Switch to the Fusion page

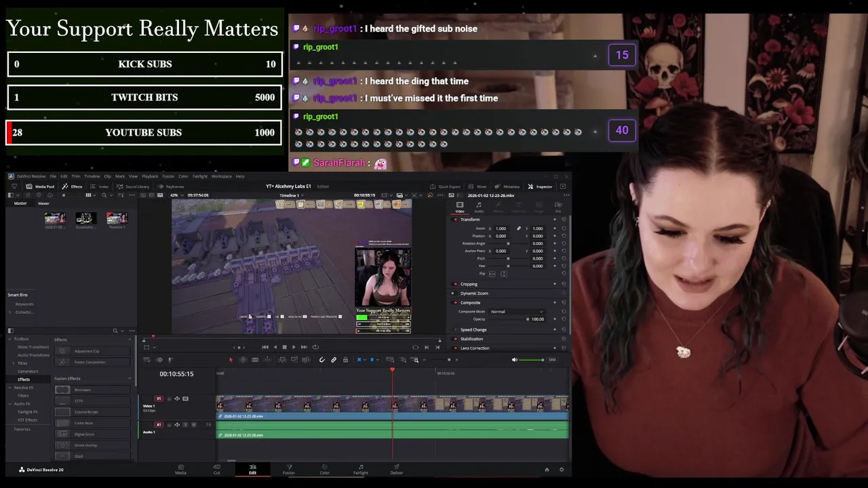(289, 469)
